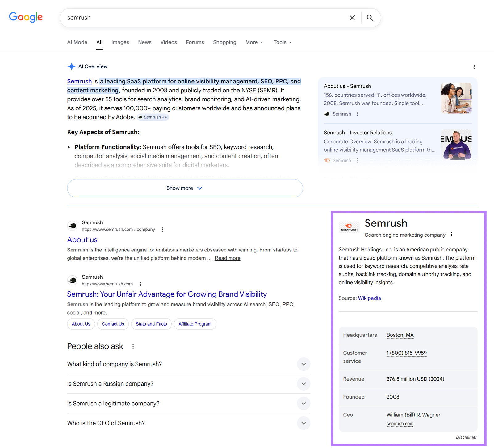
Task: Clear the search query using the X icon
Action: 352,18
